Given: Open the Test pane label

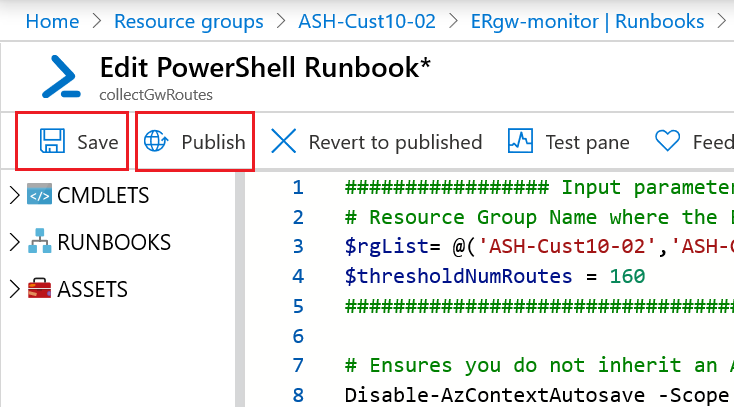Looking at the screenshot, I should (587, 142).
